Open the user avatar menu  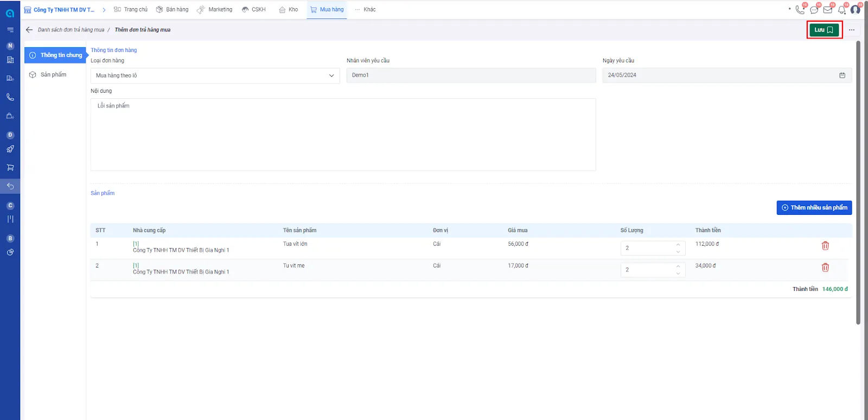856,10
